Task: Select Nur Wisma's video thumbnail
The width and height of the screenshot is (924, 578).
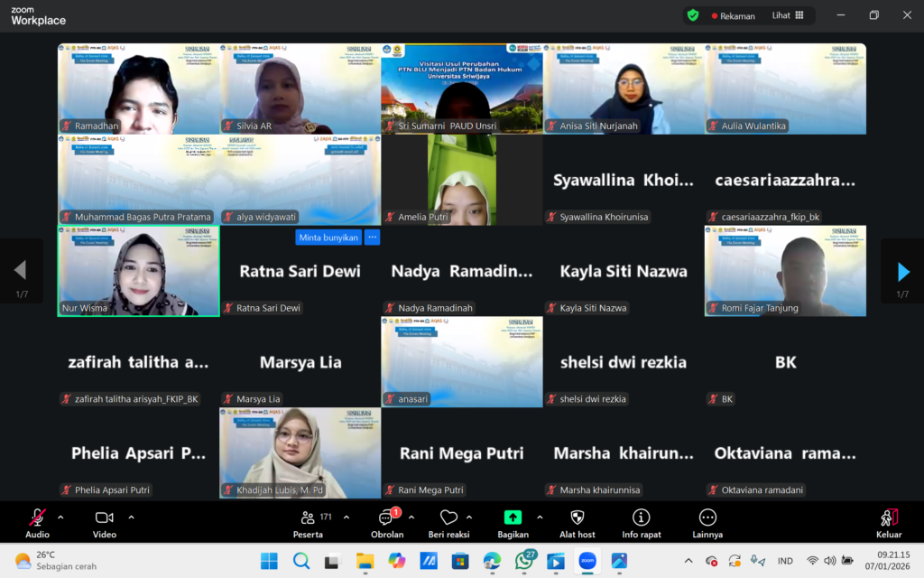Action: (x=138, y=271)
